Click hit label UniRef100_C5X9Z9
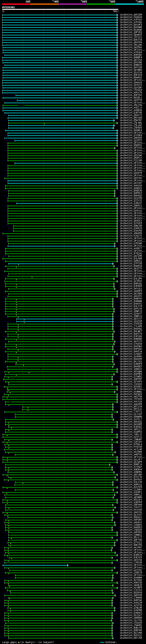This screenshot has height=644, width=146. pyautogui.click(x=131, y=90)
